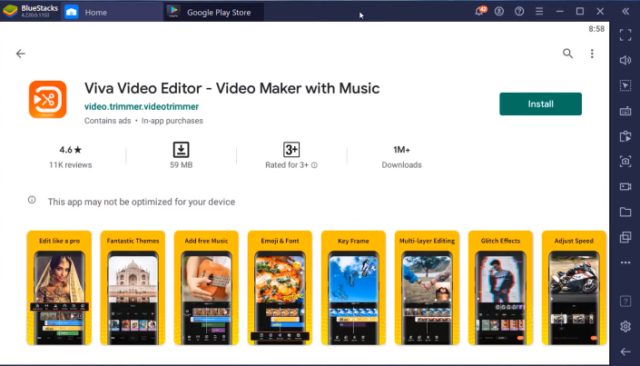This screenshot has width=640, height=366.
Task: Click the 59 MB download size icon
Action: [181, 150]
